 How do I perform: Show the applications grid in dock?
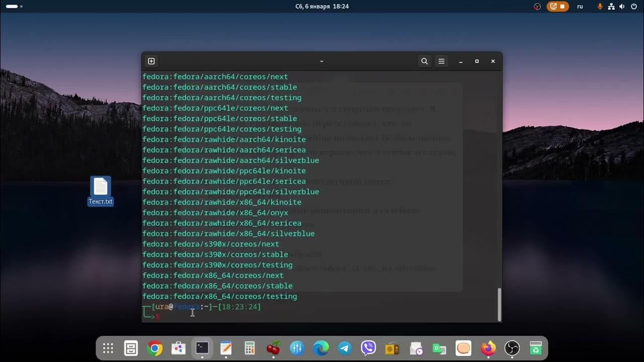click(x=108, y=348)
